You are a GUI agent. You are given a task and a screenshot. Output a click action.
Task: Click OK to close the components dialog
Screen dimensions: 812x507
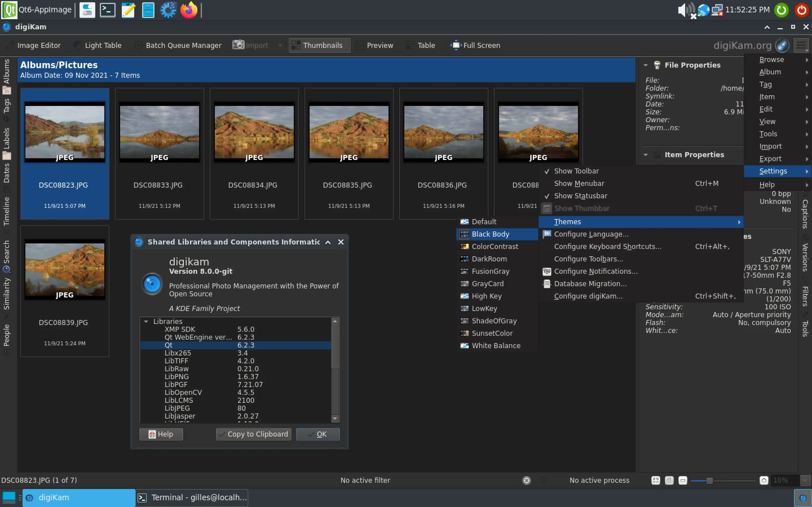[317, 434]
